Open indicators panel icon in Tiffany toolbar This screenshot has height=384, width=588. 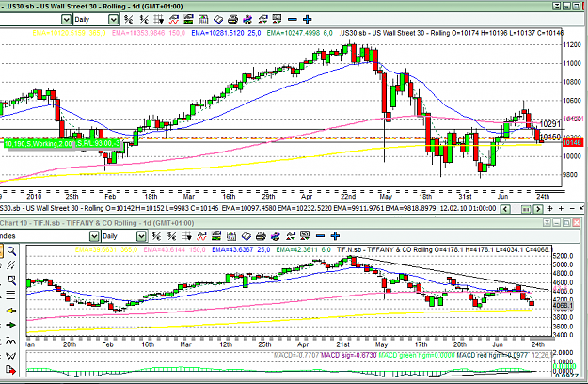point(216,236)
